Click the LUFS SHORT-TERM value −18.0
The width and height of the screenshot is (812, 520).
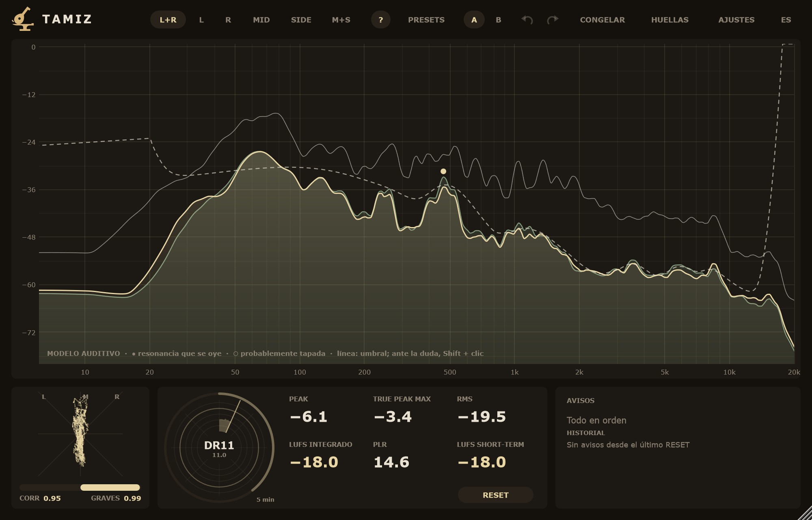tap(482, 462)
